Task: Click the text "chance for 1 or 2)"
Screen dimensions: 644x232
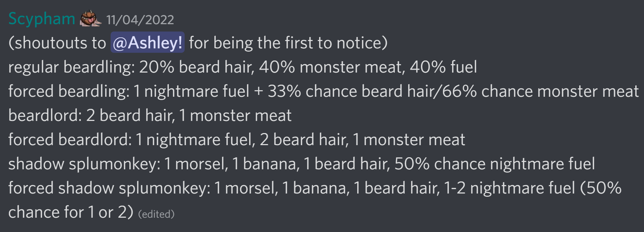Action: point(71,212)
